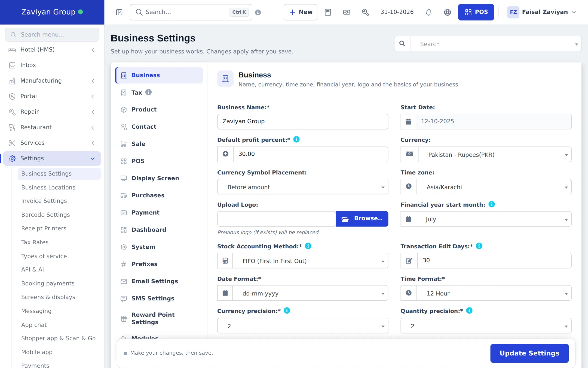Click the Search menu field in sidebar

[52, 35]
